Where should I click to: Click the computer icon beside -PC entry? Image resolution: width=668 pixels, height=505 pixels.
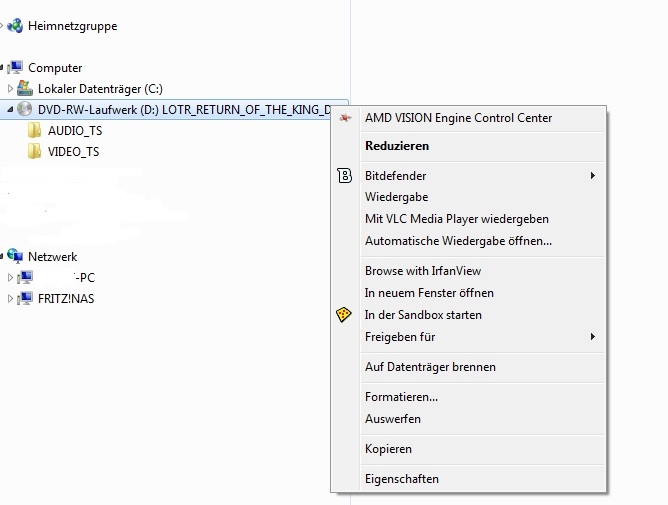[x=25, y=277]
